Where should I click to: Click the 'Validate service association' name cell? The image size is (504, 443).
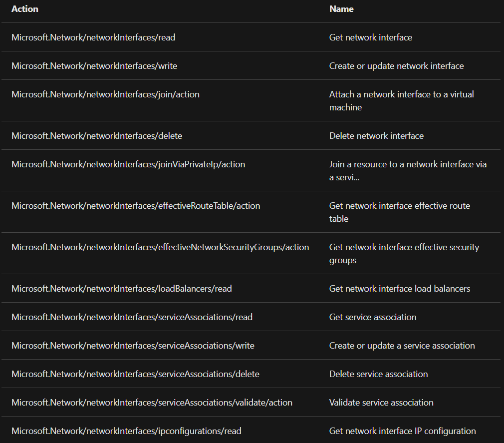click(x=382, y=403)
